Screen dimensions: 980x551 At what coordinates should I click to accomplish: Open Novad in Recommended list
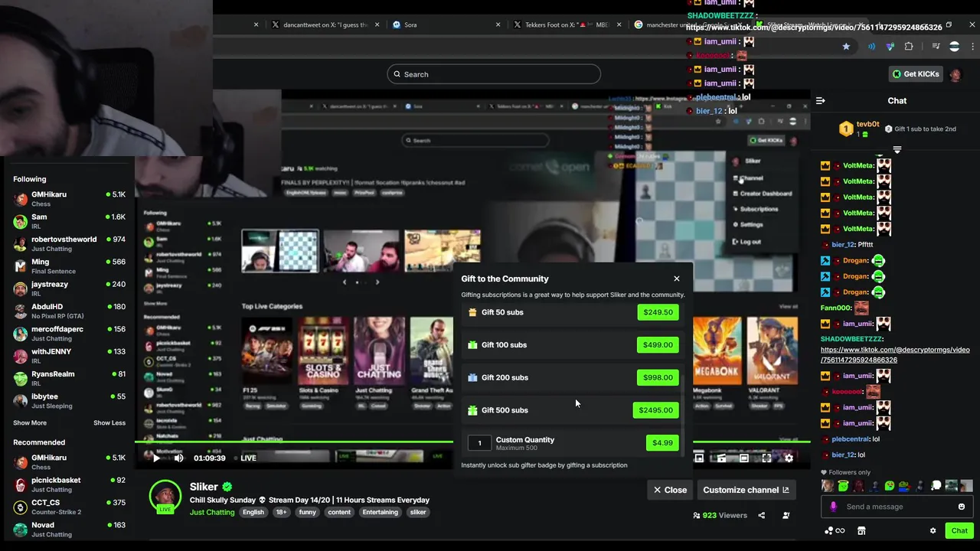coord(69,530)
